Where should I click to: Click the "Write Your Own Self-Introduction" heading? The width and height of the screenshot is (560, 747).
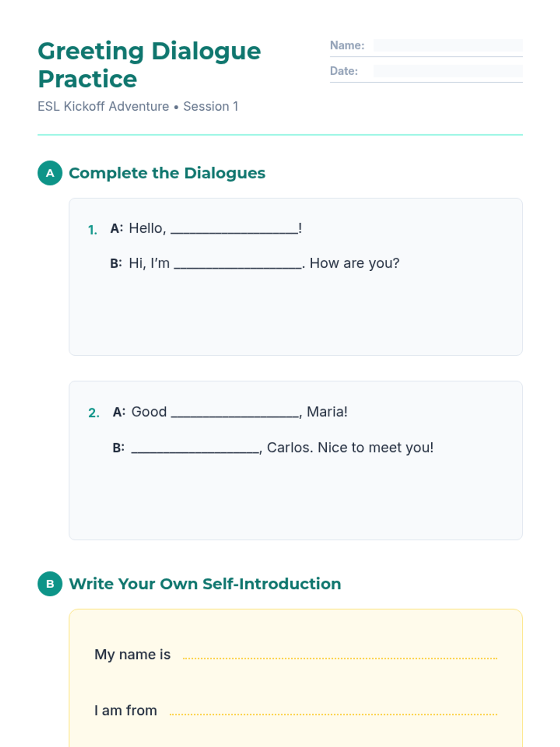[x=205, y=584]
